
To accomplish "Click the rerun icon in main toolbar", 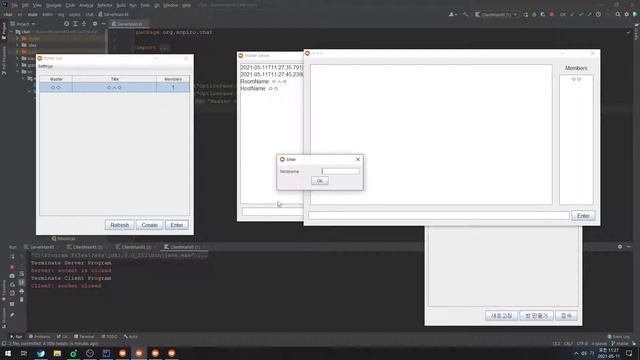I will (526, 14).
